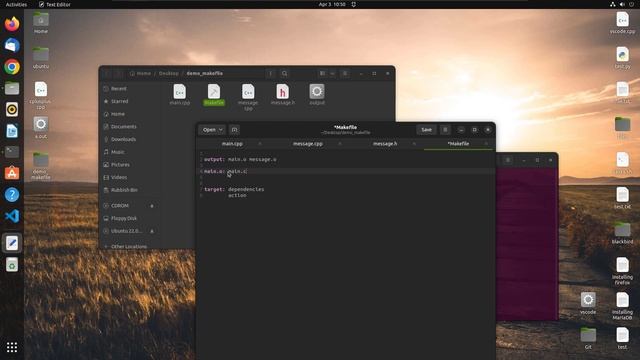Go to Desktop in Files breadcrumb
This screenshot has width=640, height=360.
pyautogui.click(x=169, y=73)
